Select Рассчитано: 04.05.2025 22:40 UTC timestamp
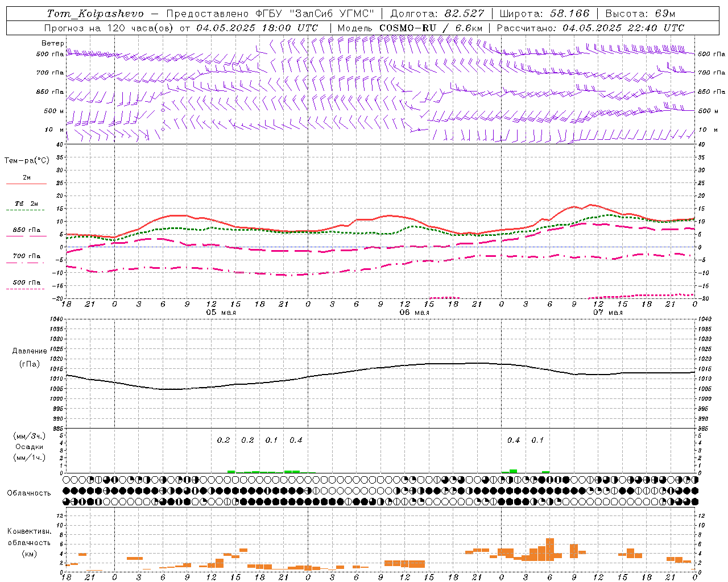Viewport: 728px width, 582px height. (x=590, y=28)
